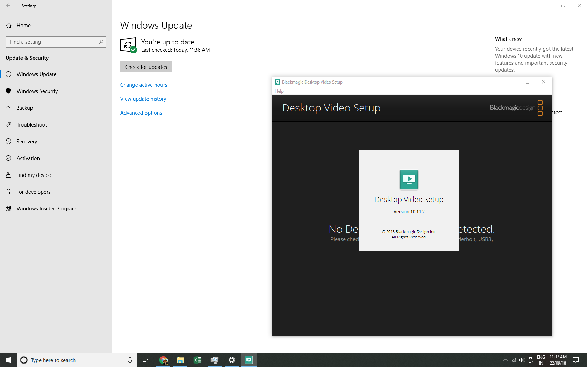Click the Version 10.11.2 text in about dialog
This screenshot has width=588, height=367.
(x=409, y=211)
